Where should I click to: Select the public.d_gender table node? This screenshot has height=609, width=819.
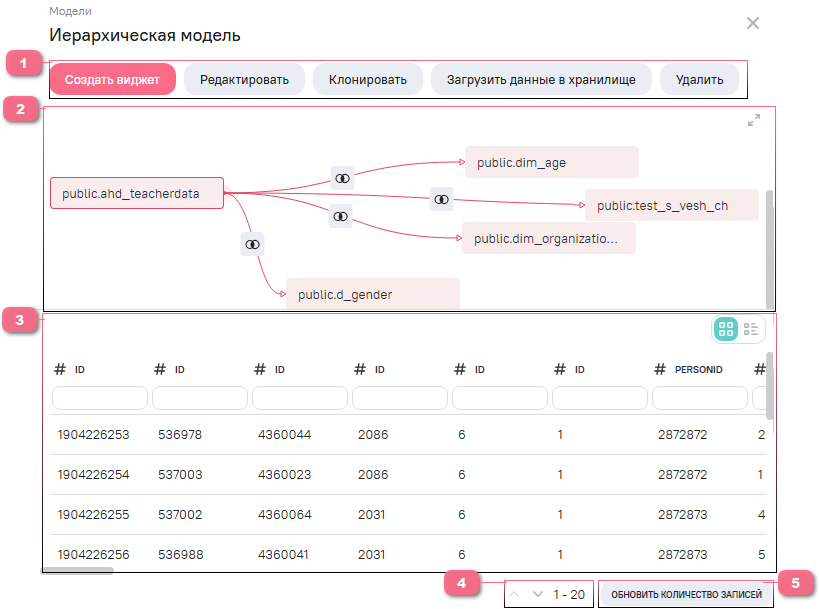372,294
